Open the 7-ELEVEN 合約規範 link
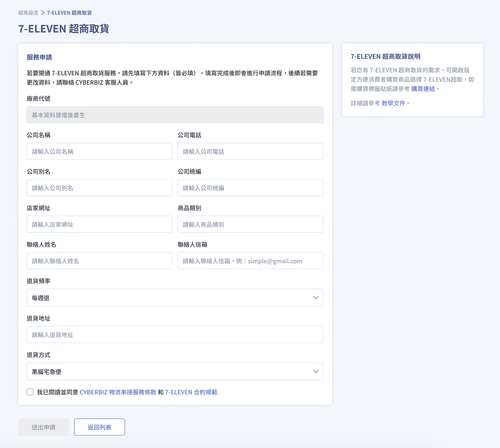This screenshot has height=448, width=500. [191, 392]
